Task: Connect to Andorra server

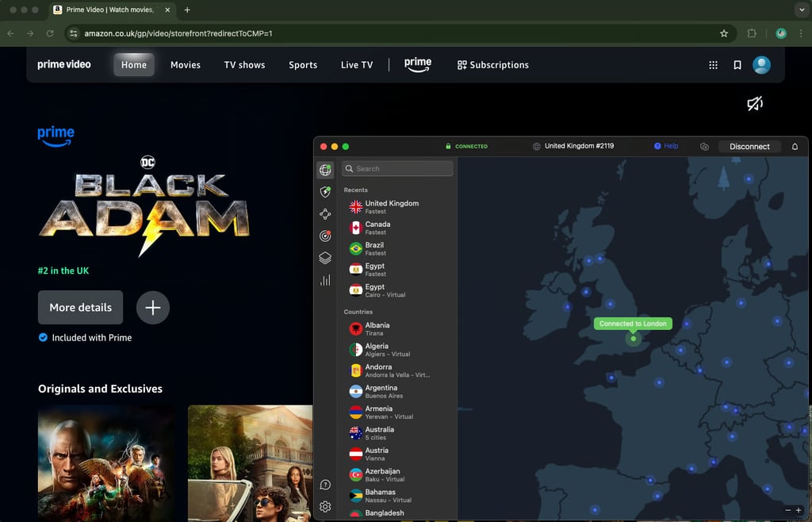Action: coord(396,370)
